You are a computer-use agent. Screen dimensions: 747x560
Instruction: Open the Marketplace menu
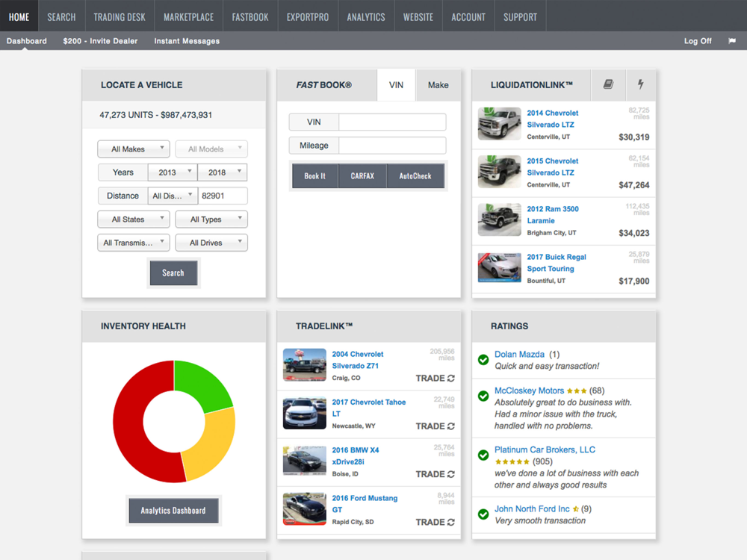(189, 17)
